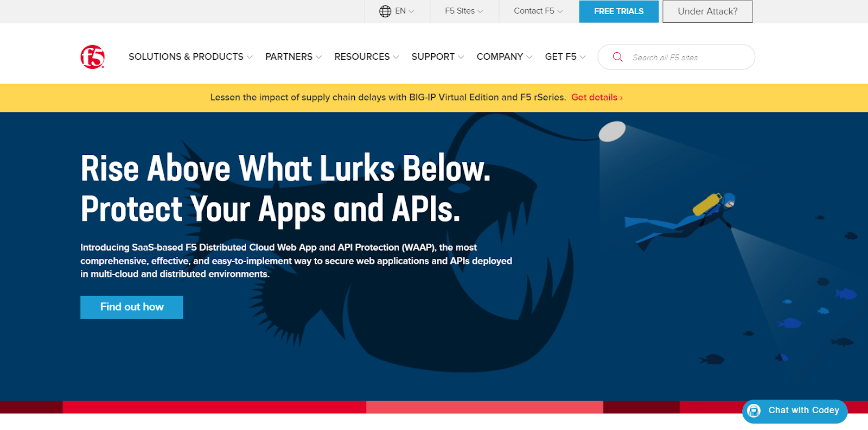
Task: Select the light coral carousel segment
Action: tap(484, 407)
